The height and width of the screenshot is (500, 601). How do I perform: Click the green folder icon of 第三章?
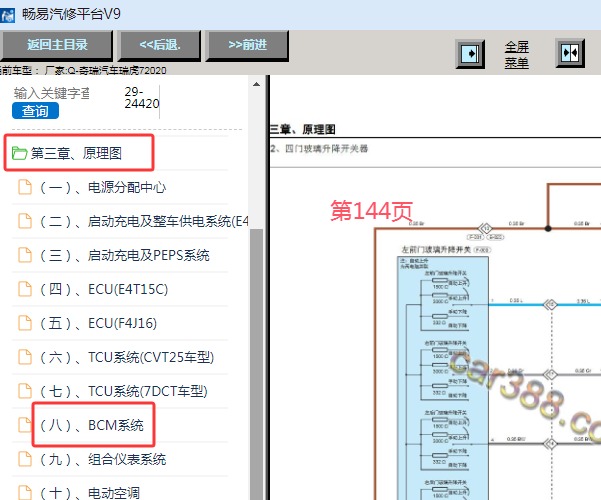pyautogui.click(x=19, y=153)
